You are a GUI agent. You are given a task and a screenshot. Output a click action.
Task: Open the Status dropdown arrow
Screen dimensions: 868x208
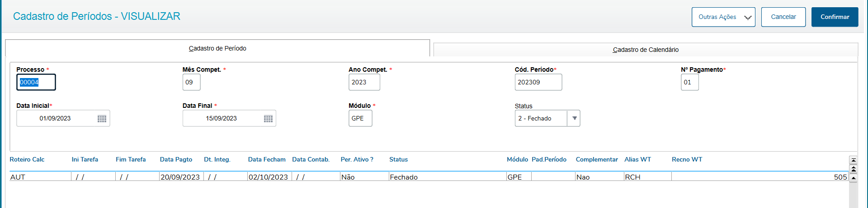(x=574, y=119)
